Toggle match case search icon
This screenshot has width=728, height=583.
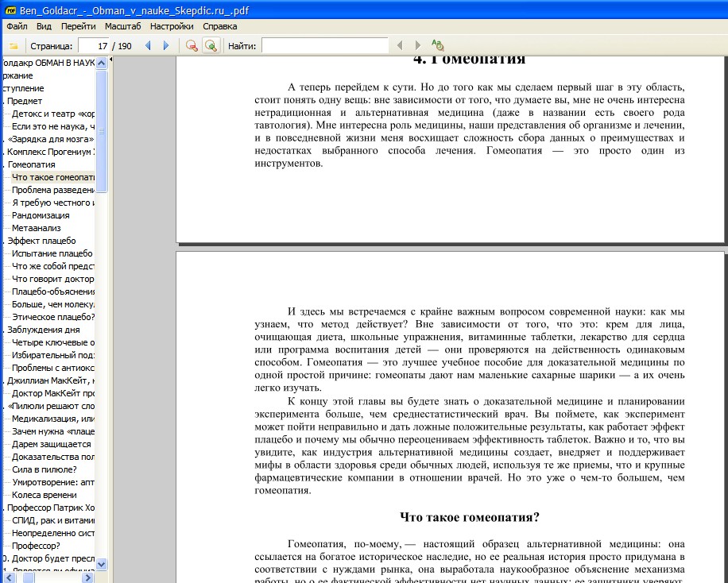click(x=438, y=46)
